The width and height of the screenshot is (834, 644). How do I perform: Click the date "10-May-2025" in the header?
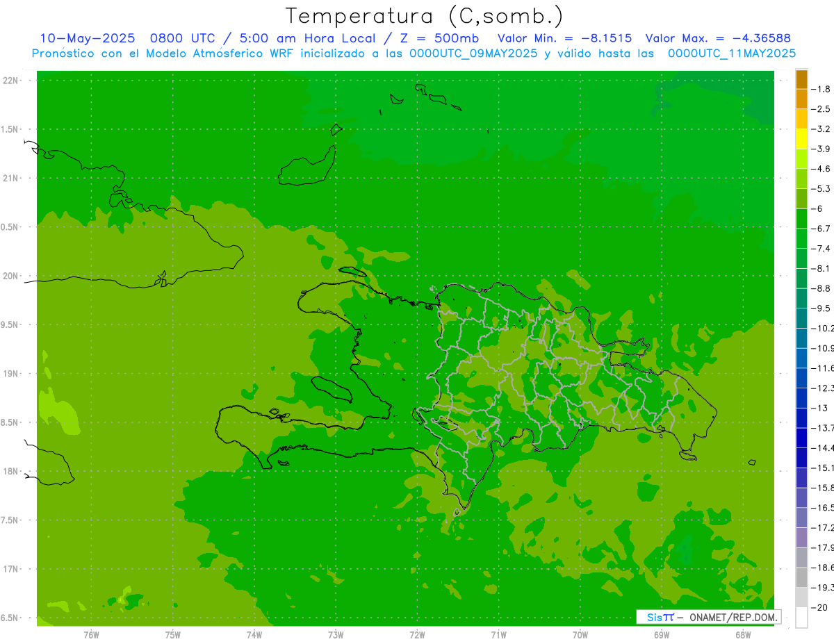point(88,38)
